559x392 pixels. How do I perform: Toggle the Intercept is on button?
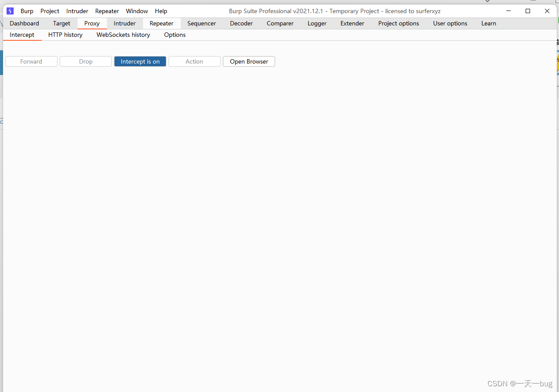pyautogui.click(x=140, y=61)
